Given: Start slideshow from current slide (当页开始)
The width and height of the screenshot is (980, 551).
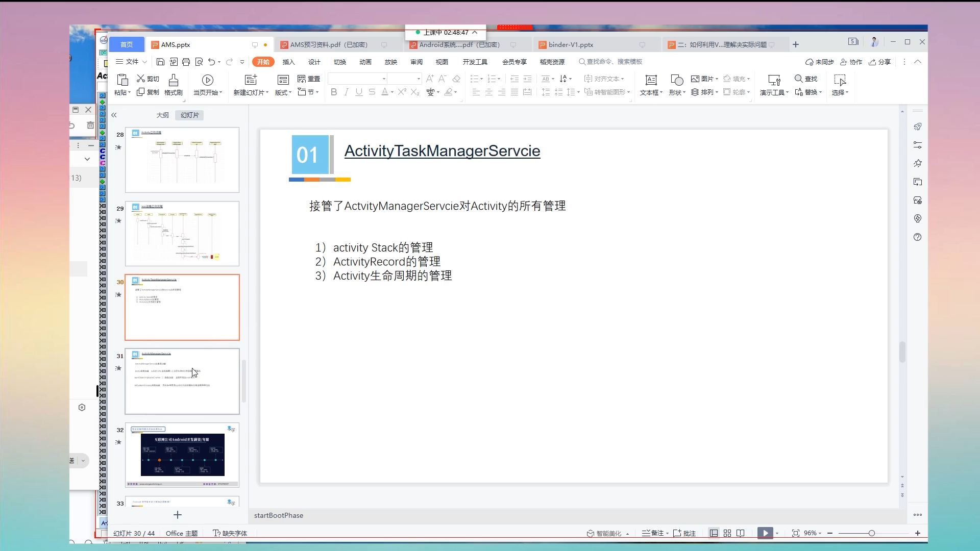Looking at the screenshot, I should (207, 81).
